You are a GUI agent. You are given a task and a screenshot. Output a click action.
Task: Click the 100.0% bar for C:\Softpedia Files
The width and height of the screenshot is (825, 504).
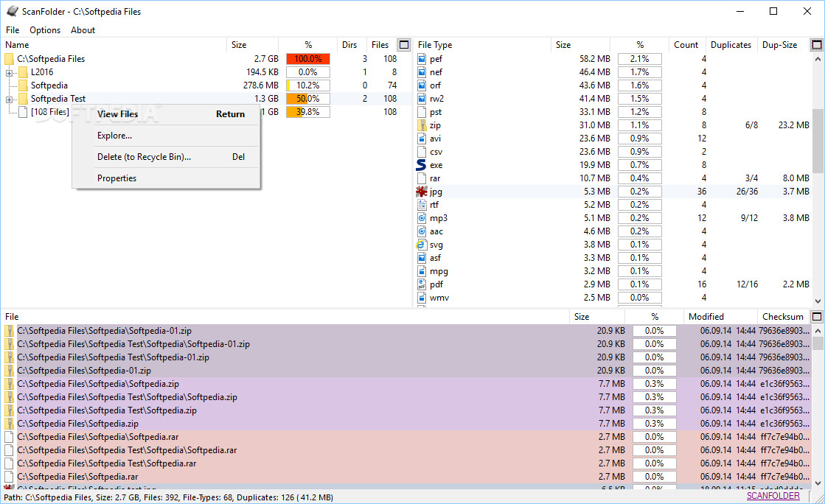coord(307,59)
